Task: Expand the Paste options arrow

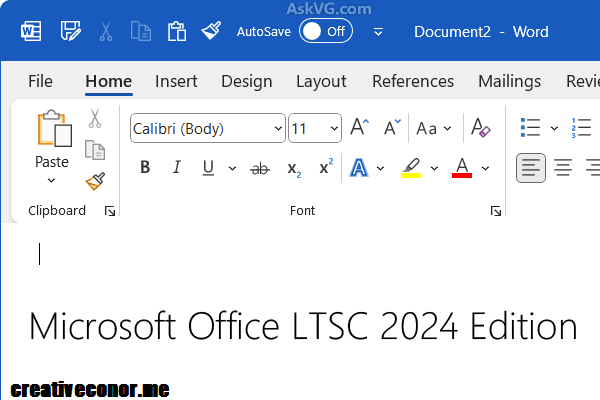Action: point(52,180)
